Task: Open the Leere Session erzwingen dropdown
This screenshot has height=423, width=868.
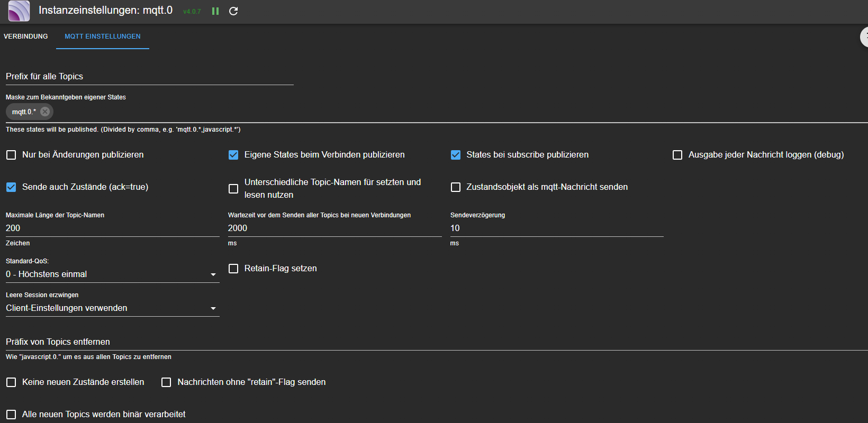Action: (113, 308)
